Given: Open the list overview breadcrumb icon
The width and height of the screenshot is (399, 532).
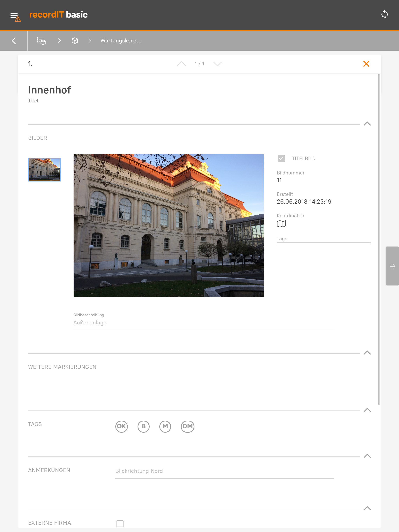Looking at the screenshot, I should click(x=41, y=41).
